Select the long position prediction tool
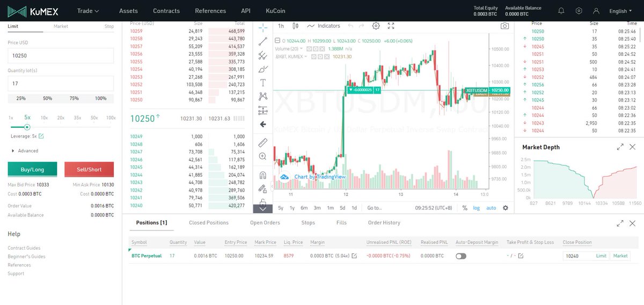This screenshot has width=644, height=305. click(x=262, y=110)
